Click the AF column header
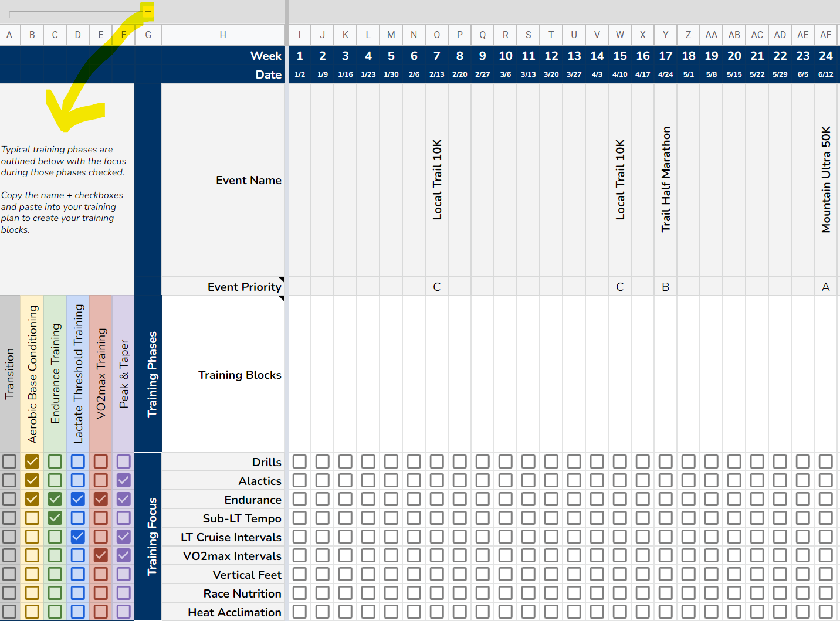The width and height of the screenshot is (840, 621). pos(825,35)
